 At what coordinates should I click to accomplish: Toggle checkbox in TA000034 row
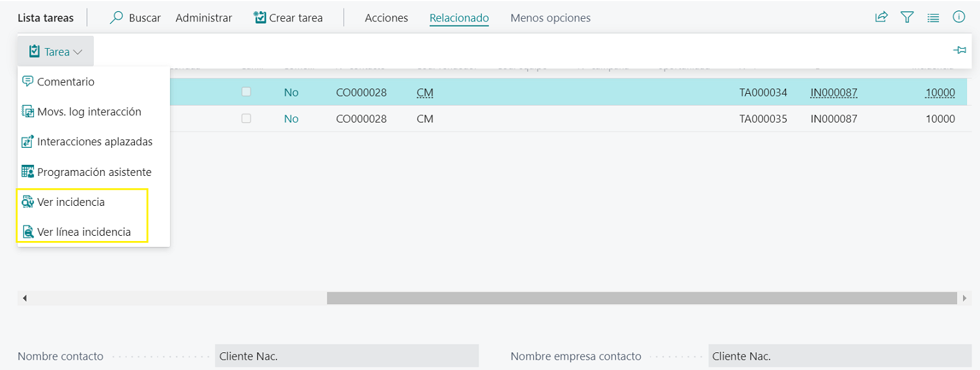[x=246, y=92]
